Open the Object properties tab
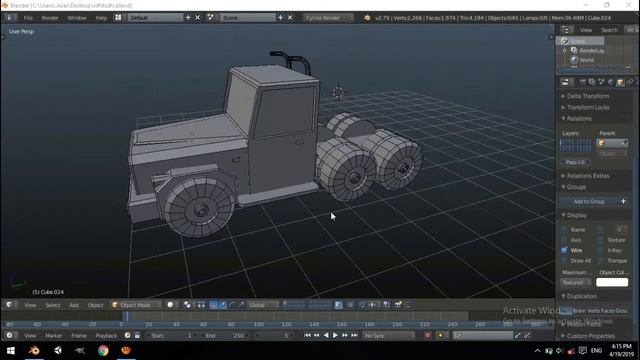The image size is (640, 360). 620,82
